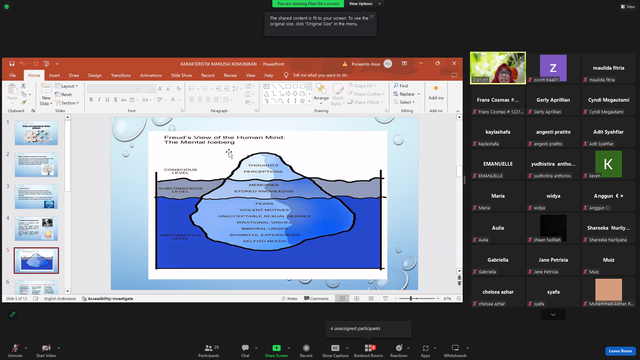Expand caption options arrow beside Show Captions
The image size is (640, 360).
pyautogui.click(x=347, y=348)
